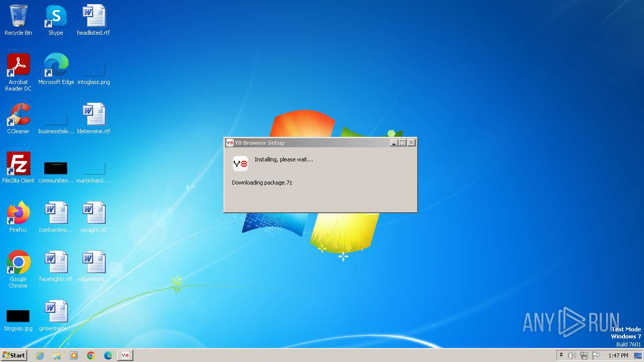The width and height of the screenshot is (644, 362).
Task: Click the Y8 Browser Setup title text
Action: point(260,143)
